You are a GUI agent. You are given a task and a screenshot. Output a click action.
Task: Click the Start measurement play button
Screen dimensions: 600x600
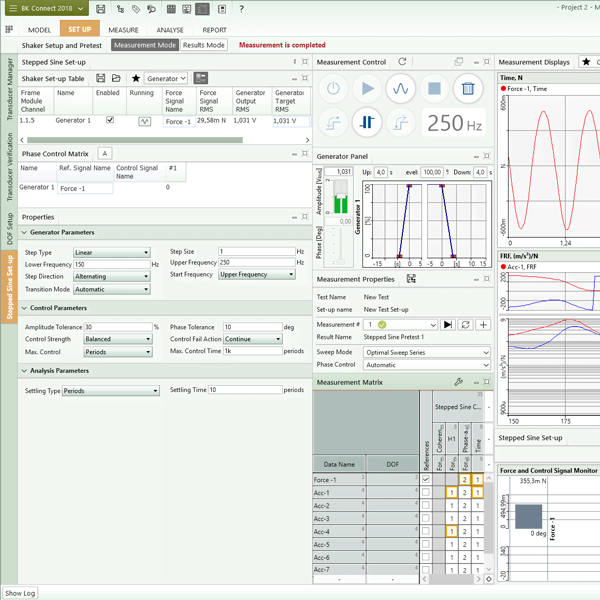367,89
